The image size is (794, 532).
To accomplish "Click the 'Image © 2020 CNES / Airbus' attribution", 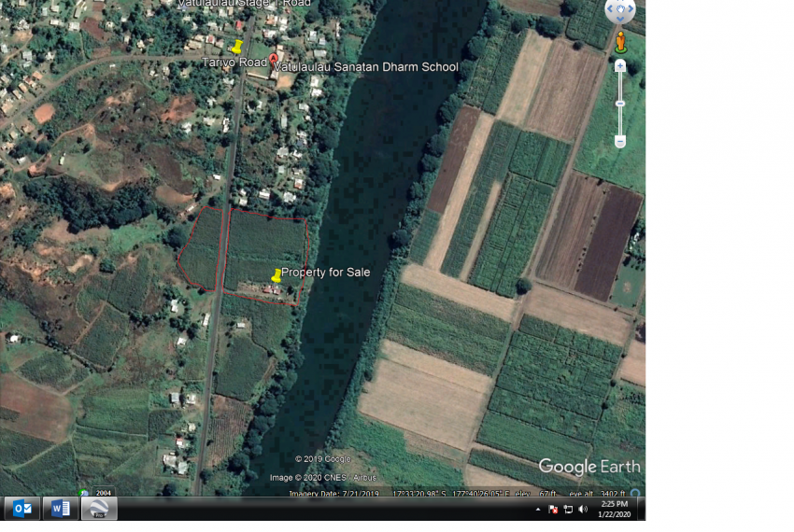I will pos(323,478).
